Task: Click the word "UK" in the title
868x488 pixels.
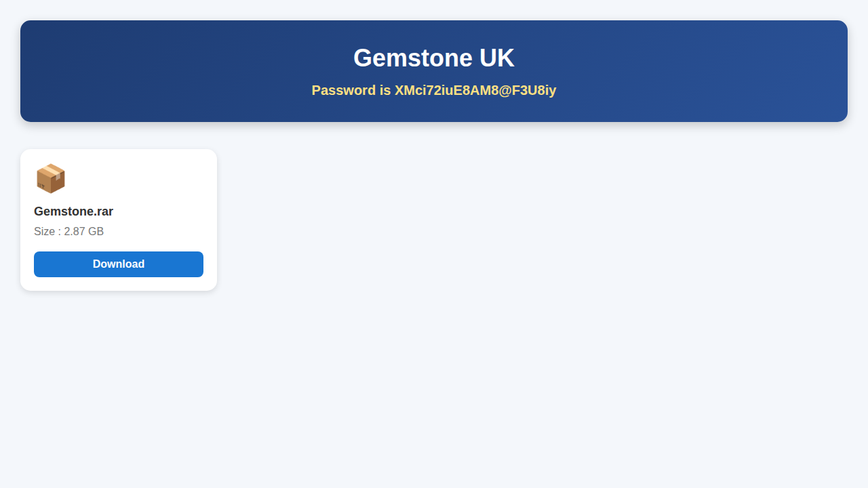Action: (497, 58)
